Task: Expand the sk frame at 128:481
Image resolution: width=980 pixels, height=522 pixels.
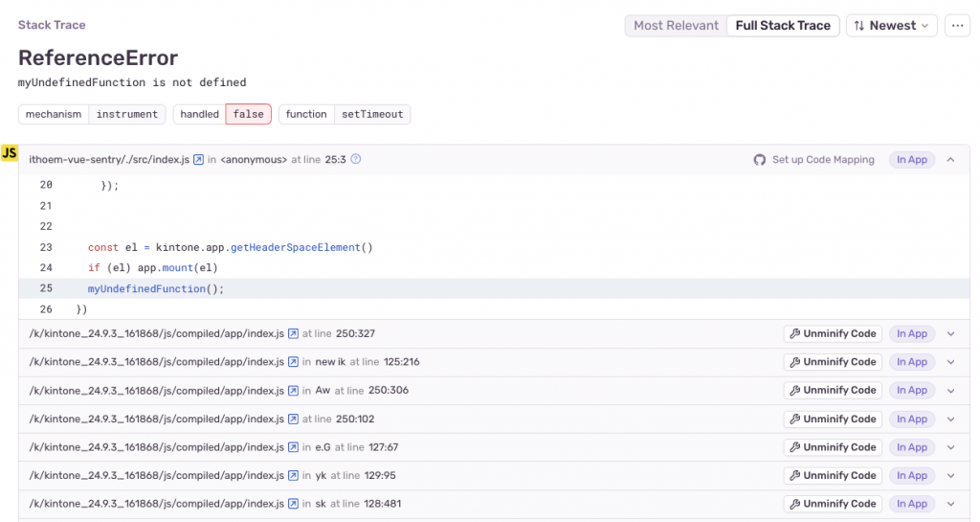Action: (950, 504)
